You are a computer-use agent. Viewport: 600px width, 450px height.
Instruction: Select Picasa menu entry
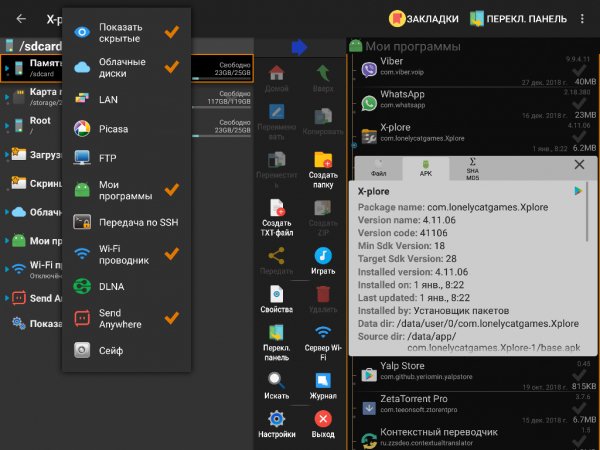pyautogui.click(x=126, y=129)
